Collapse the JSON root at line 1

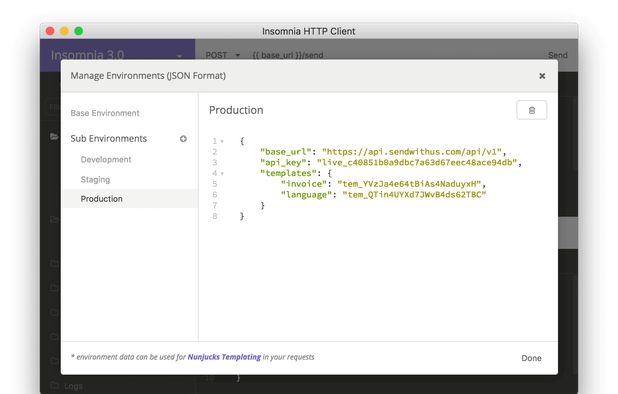pyautogui.click(x=222, y=141)
